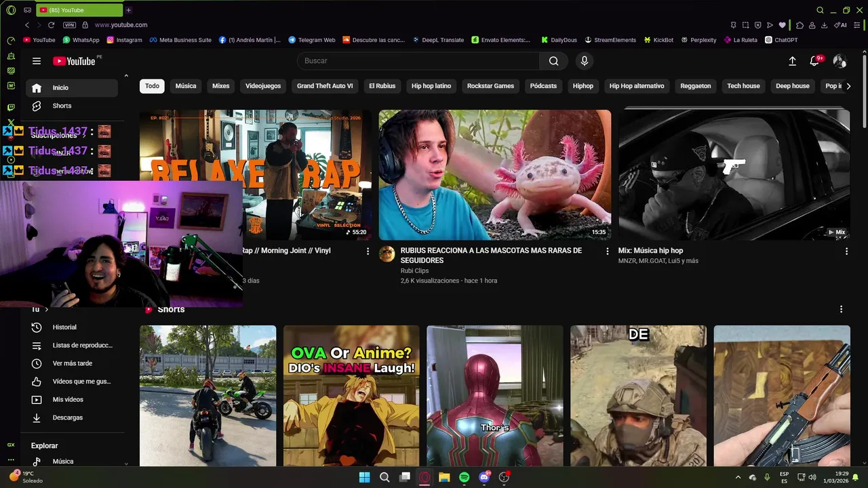Open RUBIUS REACCIONA A LAS MASCOTAS title
This screenshot has width=868, height=488.
click(x=491, y=256)
